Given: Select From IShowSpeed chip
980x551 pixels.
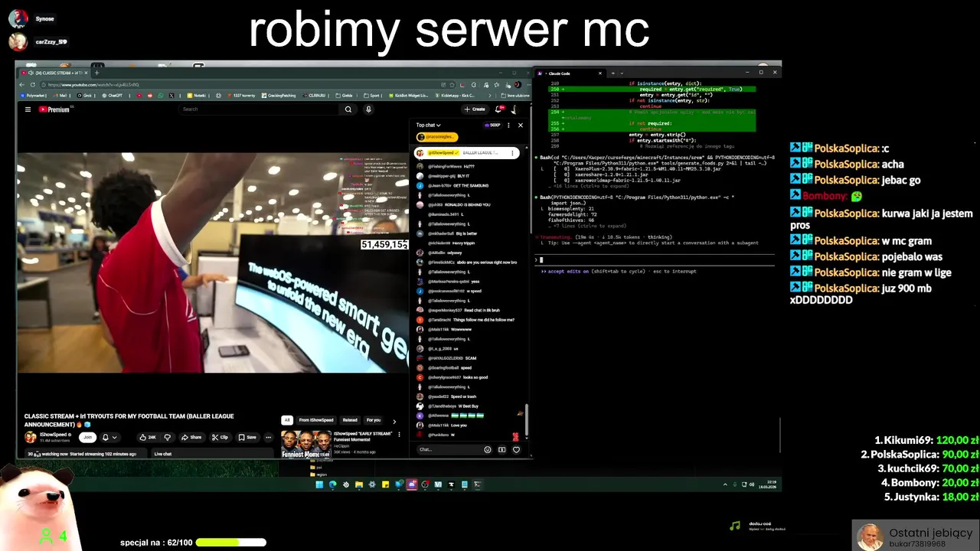Looking at the screenshot, I should tap(316, 420).
